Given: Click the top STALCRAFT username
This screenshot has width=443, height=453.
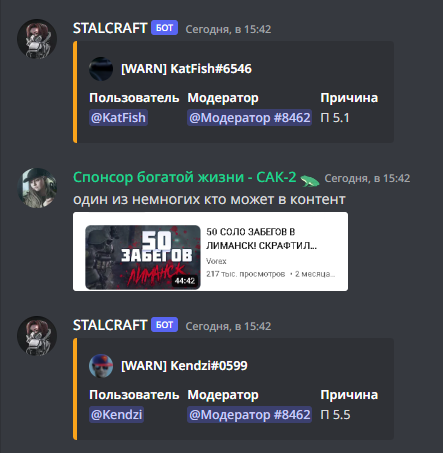Looking at the screenshot, I should coord(110,28).
